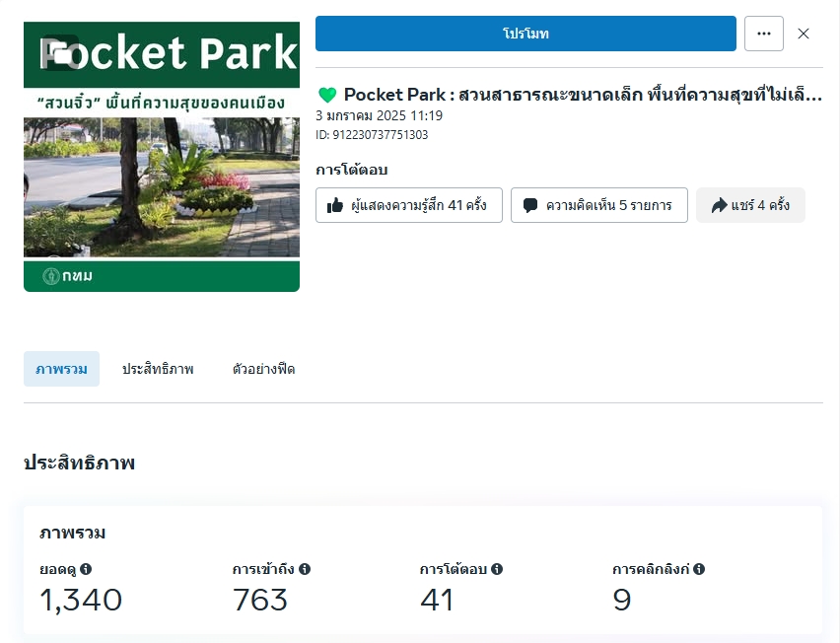The height and width of the screenshot is (643, 840).
Task: Click the post ID number text
Action: (x=372, y=135)
